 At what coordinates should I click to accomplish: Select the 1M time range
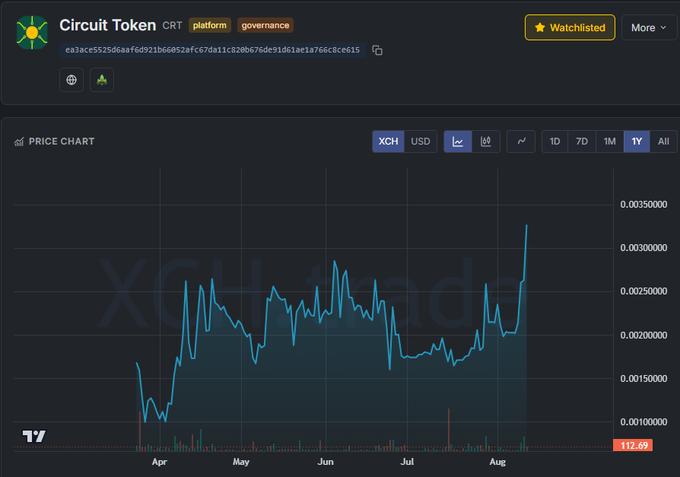[610, 141]
